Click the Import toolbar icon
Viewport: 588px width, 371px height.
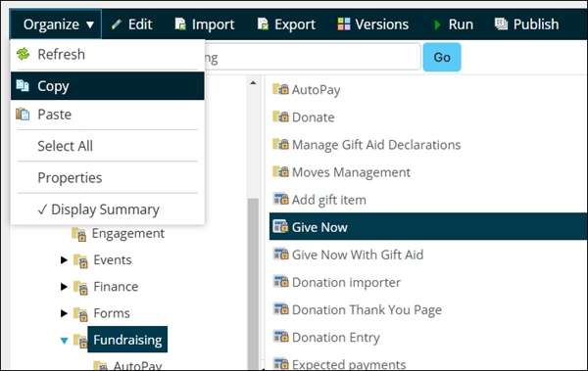click(180, 24)
